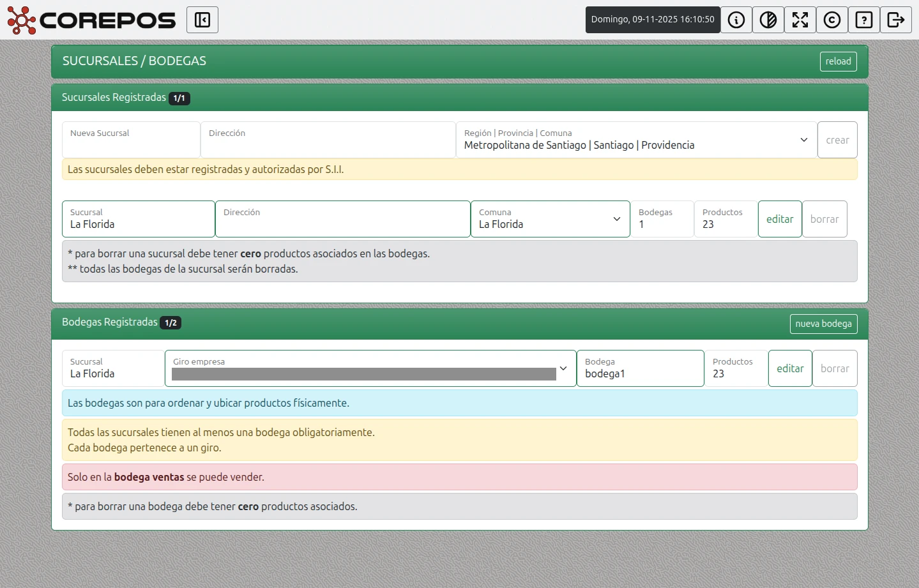The image size is (919, 588).
Task: Click Productos count 23 in sucursal row
Action: click(x=726, y=219)
